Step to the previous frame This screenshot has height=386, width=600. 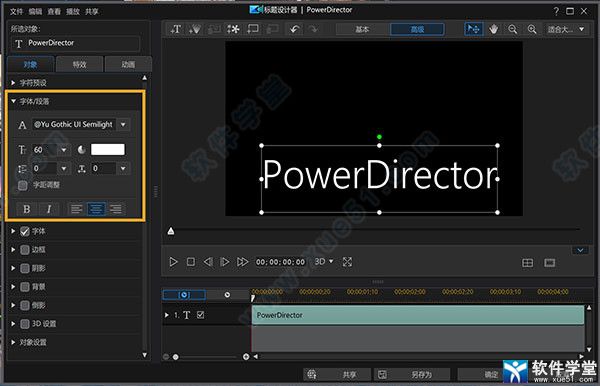(x=208, y=262)
